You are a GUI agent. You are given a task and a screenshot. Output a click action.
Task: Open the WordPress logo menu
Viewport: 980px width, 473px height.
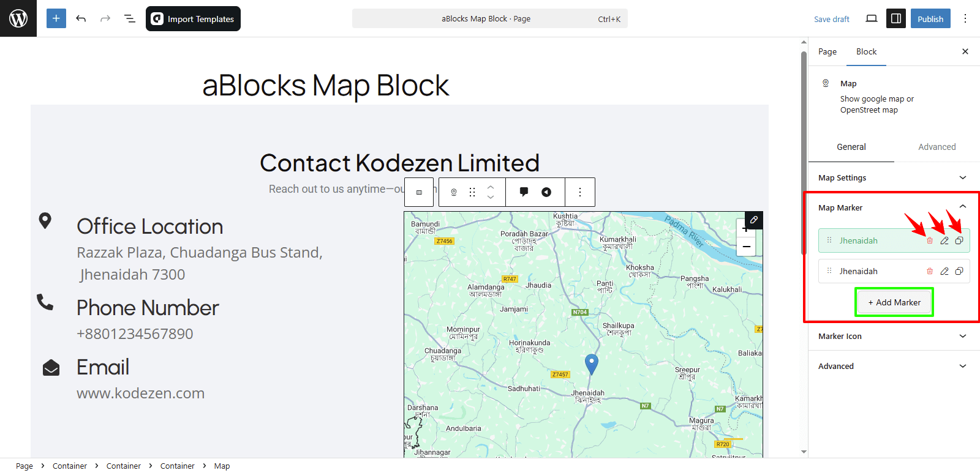coord(18,18)
